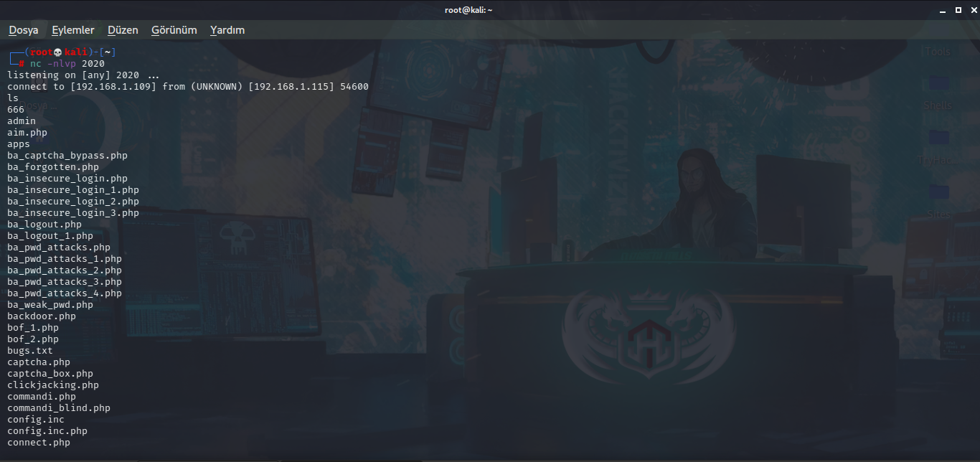980x462 pixels.
Task: Click 'connect.php' file name
Action: pyautogui.click(x=39, y=443)
